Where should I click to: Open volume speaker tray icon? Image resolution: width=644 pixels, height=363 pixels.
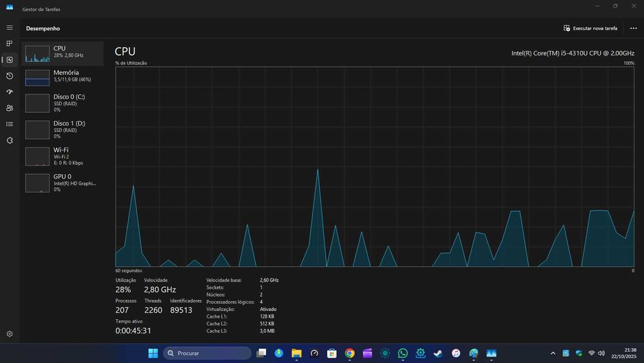(601, 353)
